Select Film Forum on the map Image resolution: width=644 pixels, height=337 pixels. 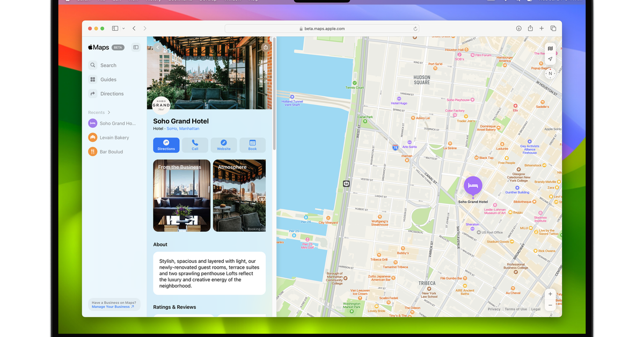[x=480, y=55]
